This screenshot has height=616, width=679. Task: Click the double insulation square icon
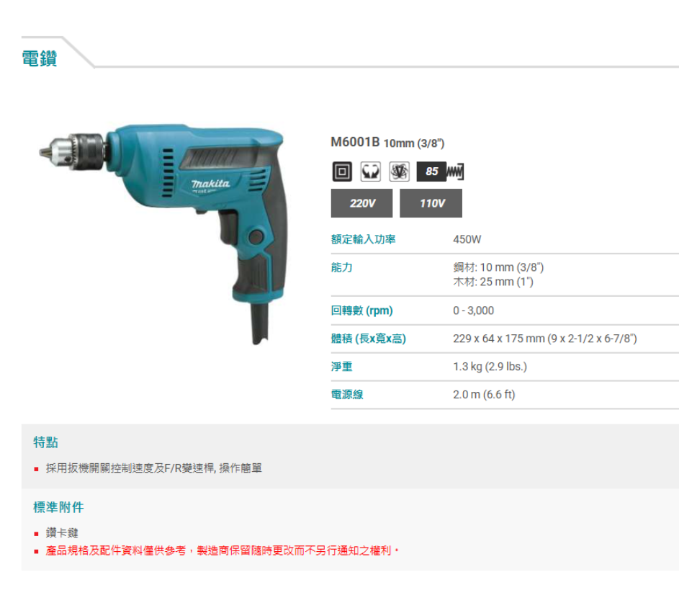pos(342,171)
